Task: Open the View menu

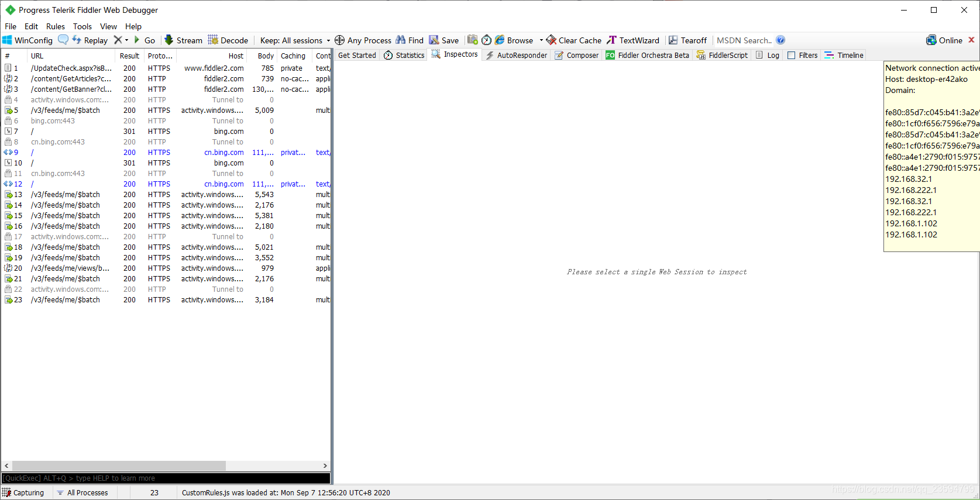Action: (x=108, y=26)
